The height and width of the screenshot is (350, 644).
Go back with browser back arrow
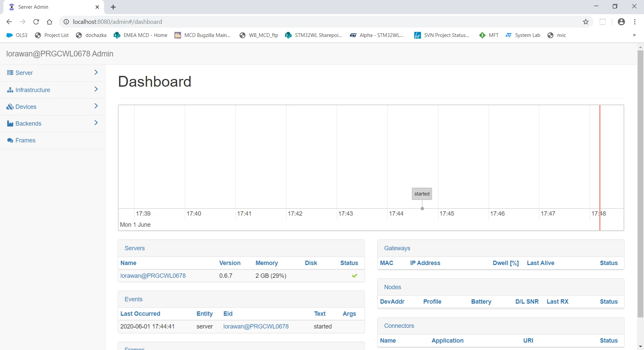9,22
